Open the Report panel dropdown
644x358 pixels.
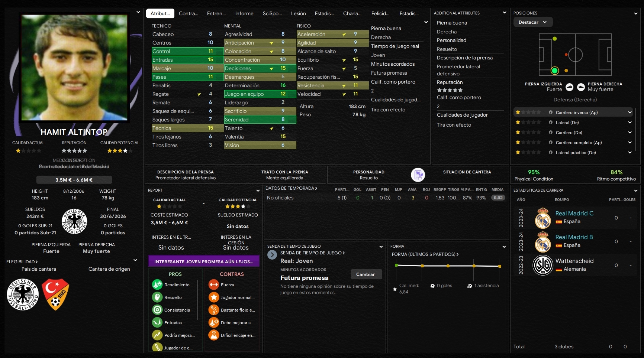coord(258,191)
